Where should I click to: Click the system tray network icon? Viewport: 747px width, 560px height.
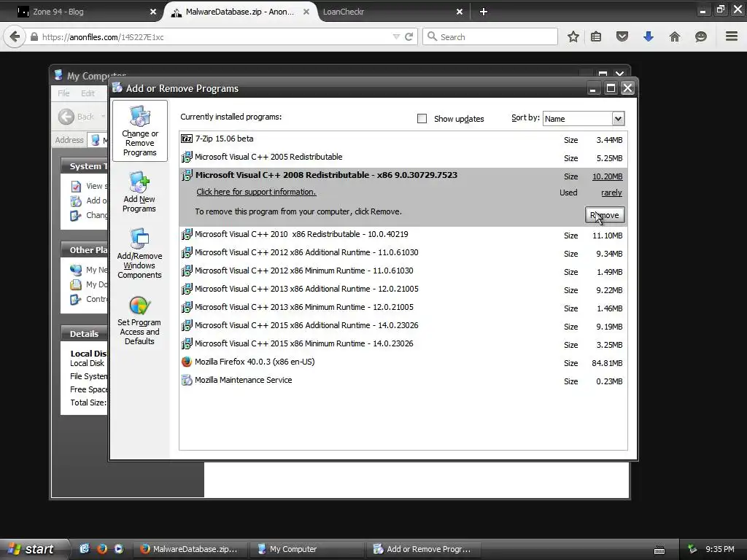pyautogui.click(x=692, y=549)
